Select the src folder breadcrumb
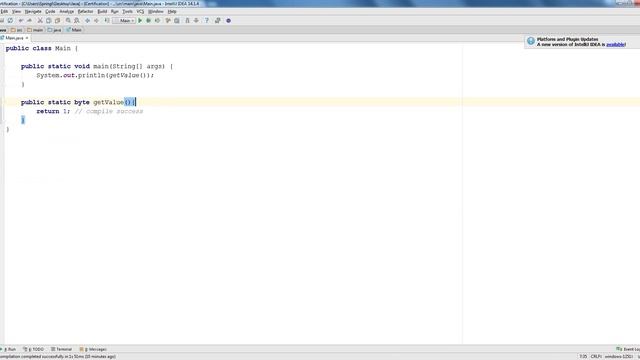Screen dimensions: 640x360 [17, 30]
